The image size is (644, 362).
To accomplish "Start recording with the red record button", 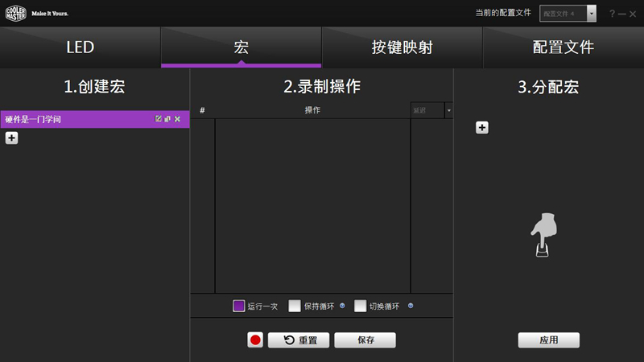I will (255, 339).
